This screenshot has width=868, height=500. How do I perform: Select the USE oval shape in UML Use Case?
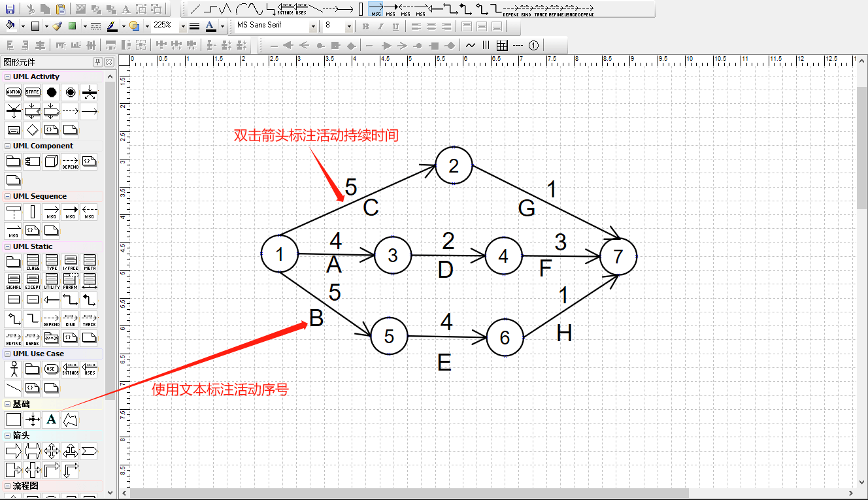(x=51, y=369)
